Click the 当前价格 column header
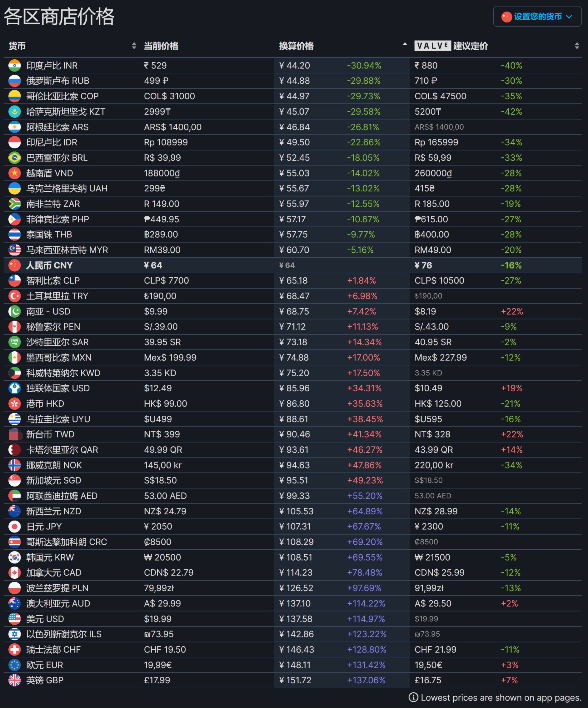 pyautogui.click(x=161, y=46)
